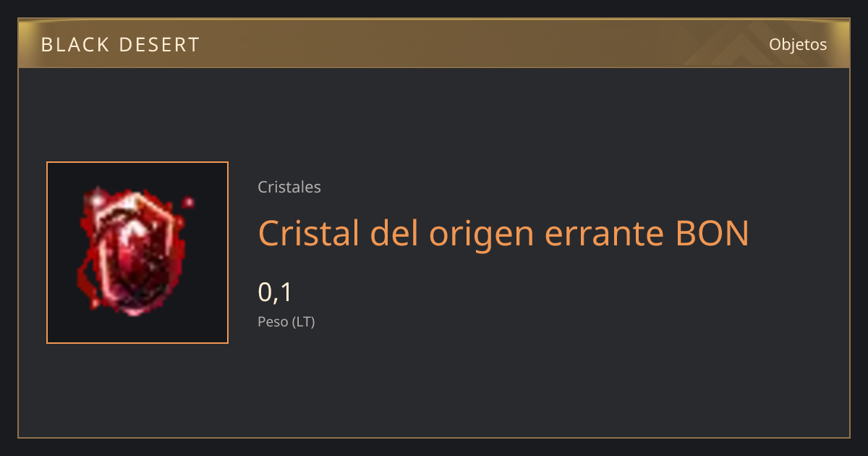The height and width of the screenshot is (456, 868).
Task: Click the Peso (LT) label
Action: (x=286, y=322)
